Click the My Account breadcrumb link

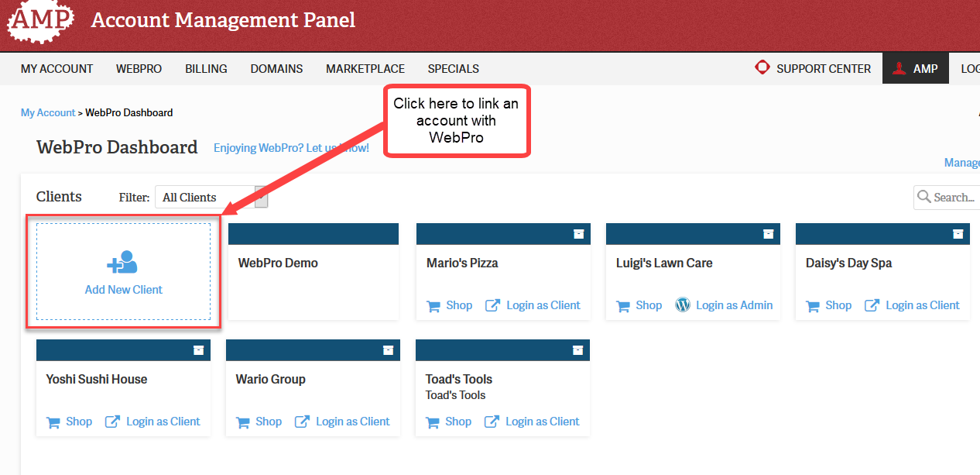(x=48, y=113)
